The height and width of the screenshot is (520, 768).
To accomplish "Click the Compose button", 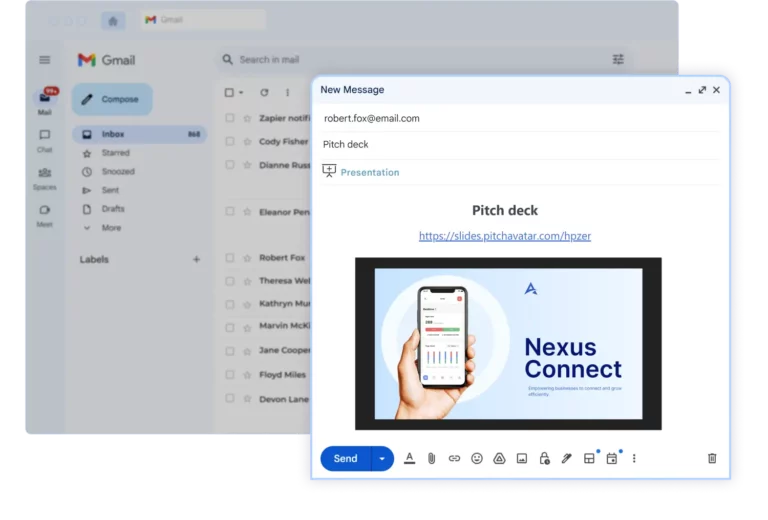I will pyautogui.click(x=112, y=99).
